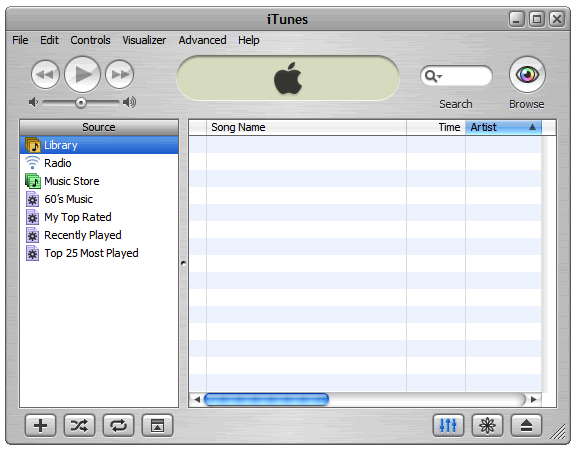
Task: Click the scrollbar right arrow
Action: click(x=534, y=399)
